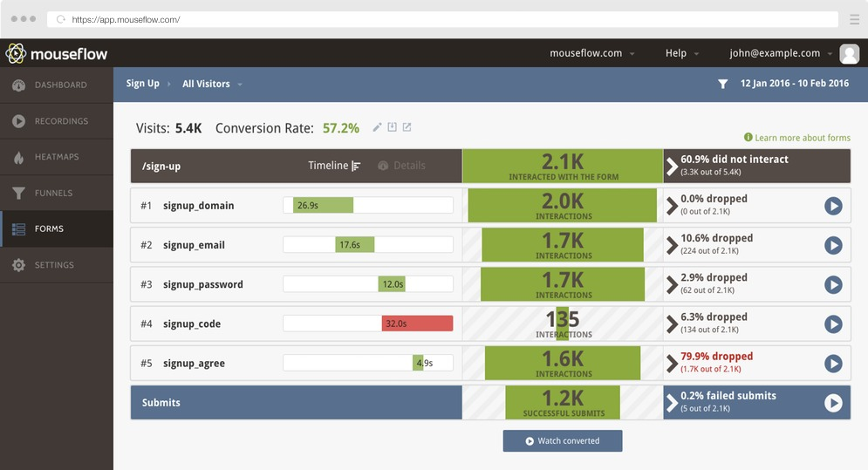Go to Heatmaps in sidebar
This screenshot has width=868, height=470.
pos(57,157)
